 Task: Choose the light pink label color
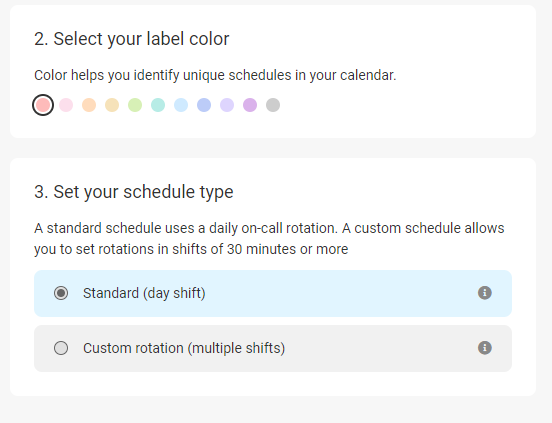point(66,105)
